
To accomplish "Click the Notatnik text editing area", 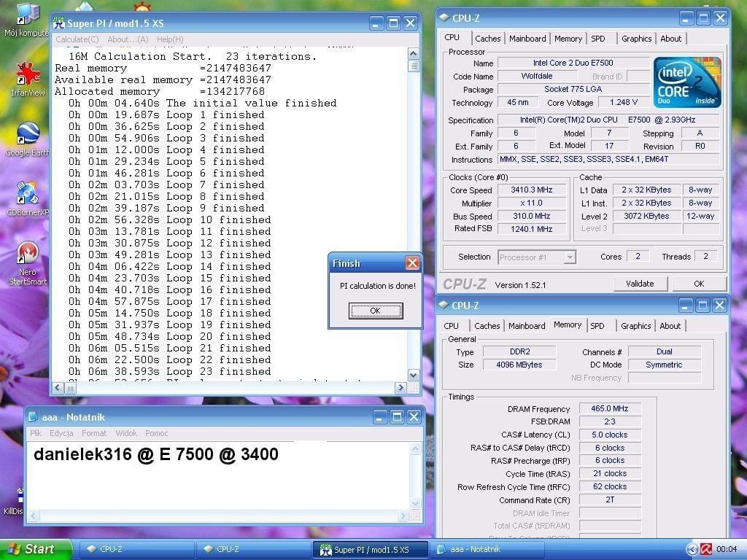I will (217, 476).
